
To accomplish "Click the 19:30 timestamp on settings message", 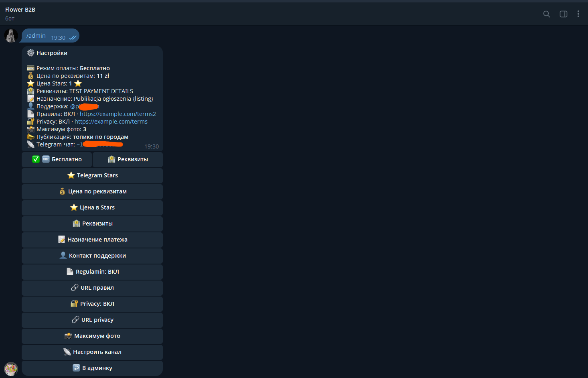I will pos(152,146).
